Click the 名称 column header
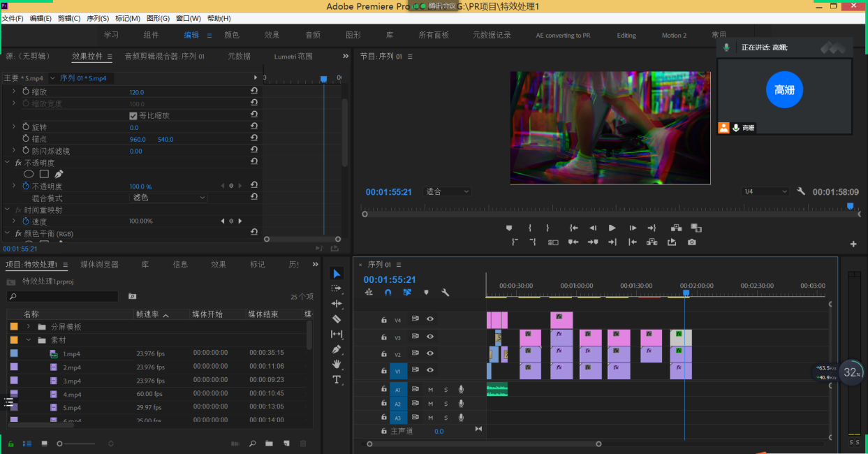Screen dimensions: 868x454 click(31, 314)
